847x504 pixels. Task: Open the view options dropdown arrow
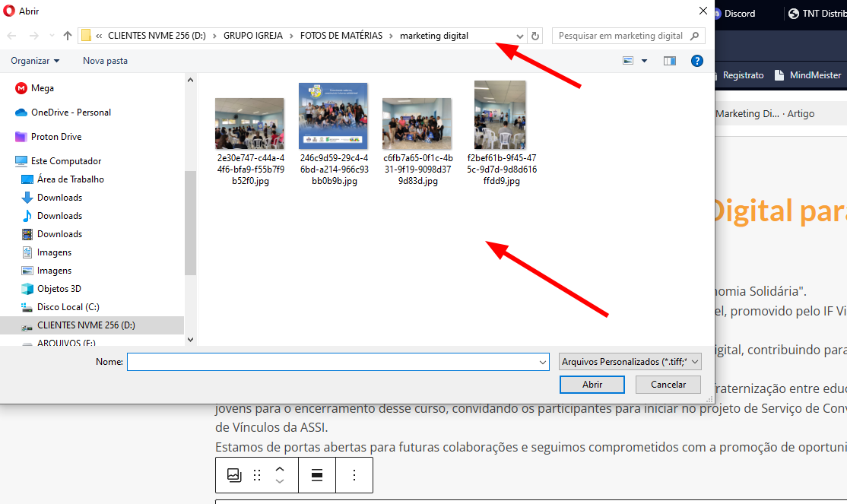click(x=645, y=61)
